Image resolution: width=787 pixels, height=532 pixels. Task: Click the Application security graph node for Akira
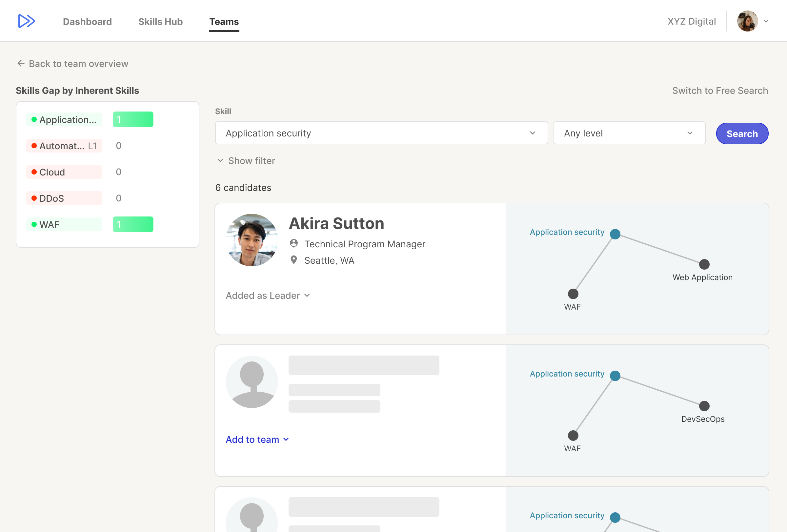click(x=615, y=234)
